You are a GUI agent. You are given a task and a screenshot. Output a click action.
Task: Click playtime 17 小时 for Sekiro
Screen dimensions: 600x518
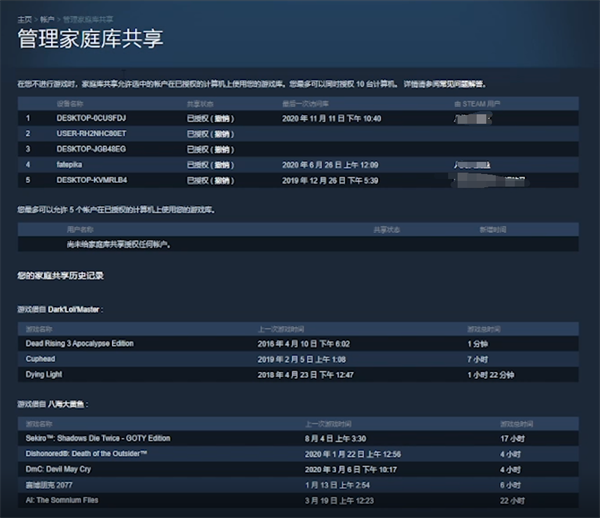[x=512, y=439]
